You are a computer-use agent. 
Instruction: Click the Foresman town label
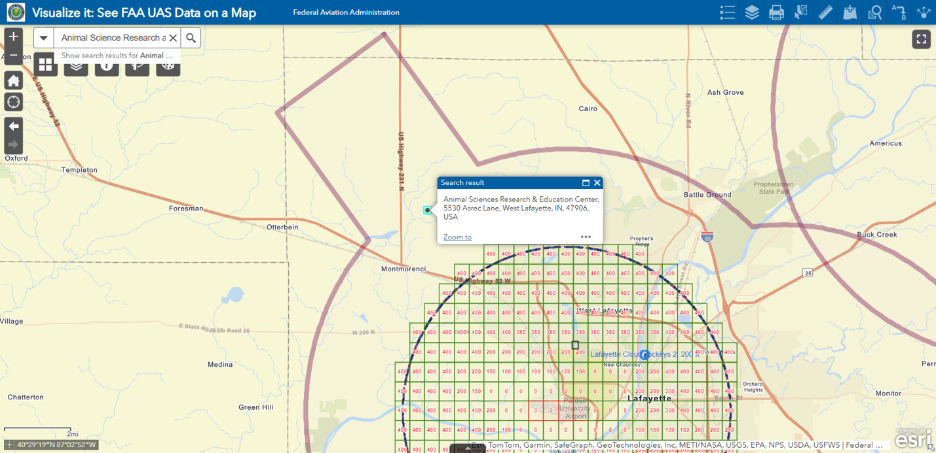pyautogui.click(x=186, y=209)
